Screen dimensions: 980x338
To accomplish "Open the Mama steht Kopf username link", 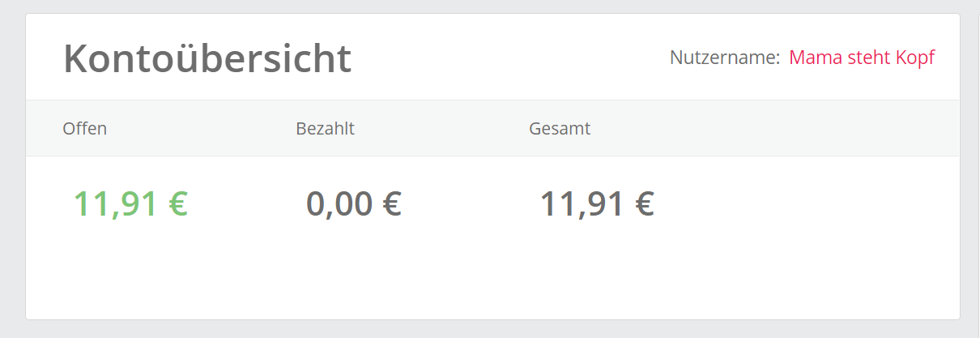I will tap(861, 58).
